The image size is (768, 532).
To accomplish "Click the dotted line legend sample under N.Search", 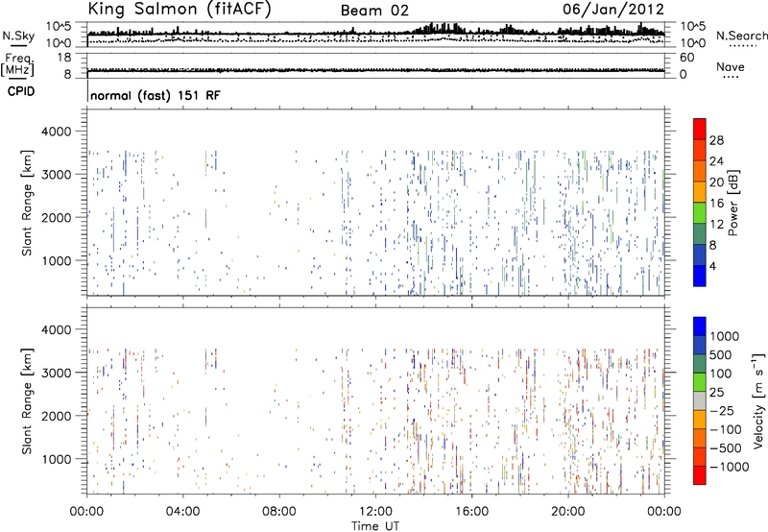I will coord(743,45).
